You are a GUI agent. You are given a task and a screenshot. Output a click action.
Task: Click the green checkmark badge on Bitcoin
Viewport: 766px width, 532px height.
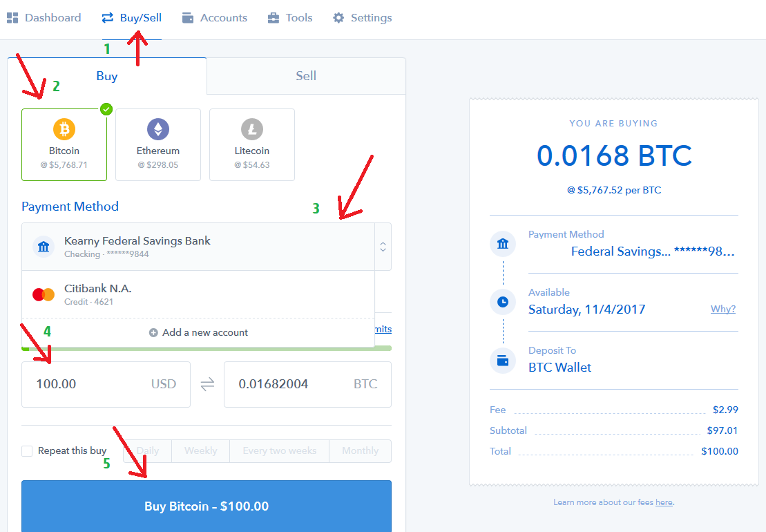pos(106,109)
